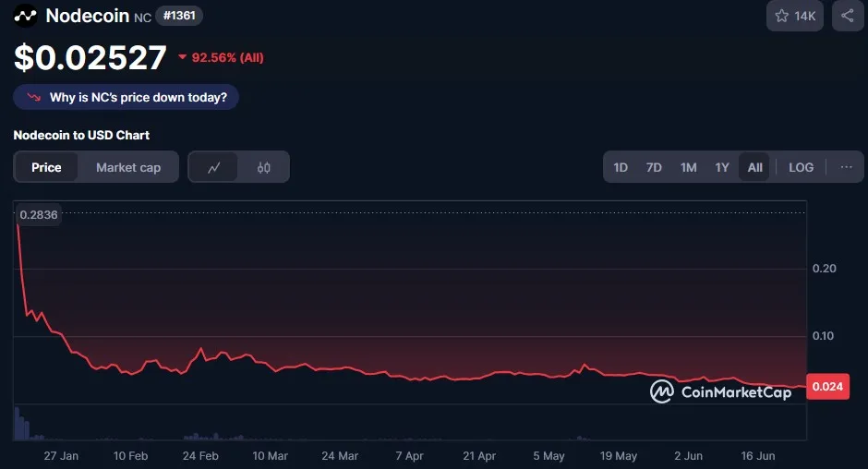The width and height of the screenshot is (868, 469).
Task: Open 'Why is NC's price down today?'
Action: 127,98
